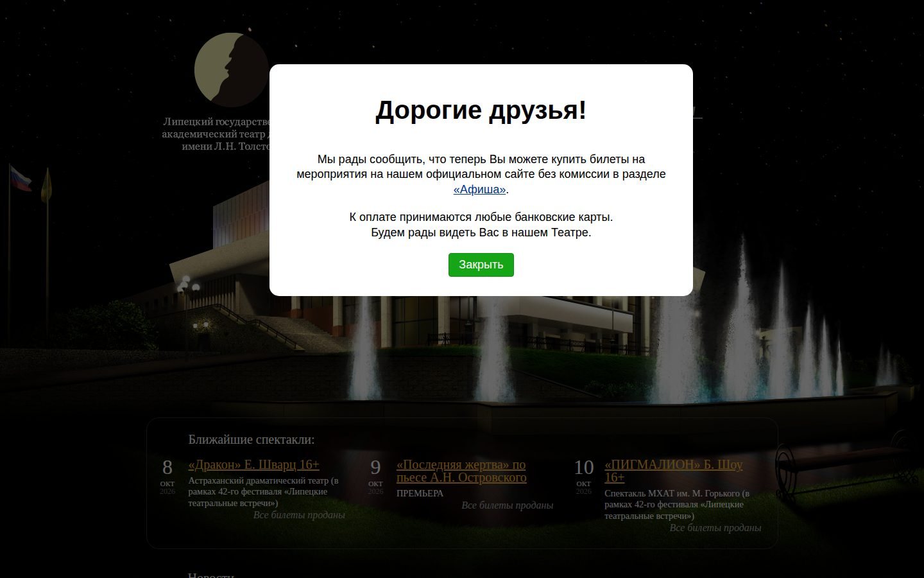Open «Последняя жертва» play link
The height and width of the screenshot is (578, 924).
point(461,471)
